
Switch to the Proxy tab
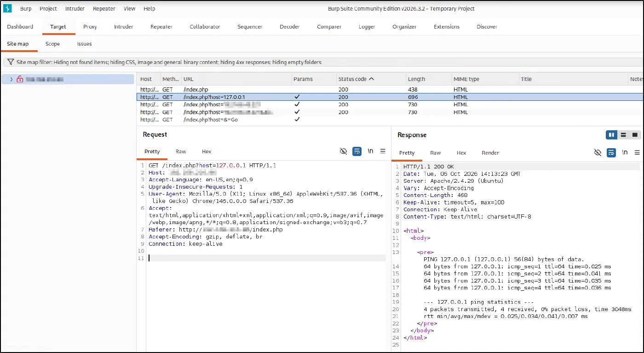(90, 27)
